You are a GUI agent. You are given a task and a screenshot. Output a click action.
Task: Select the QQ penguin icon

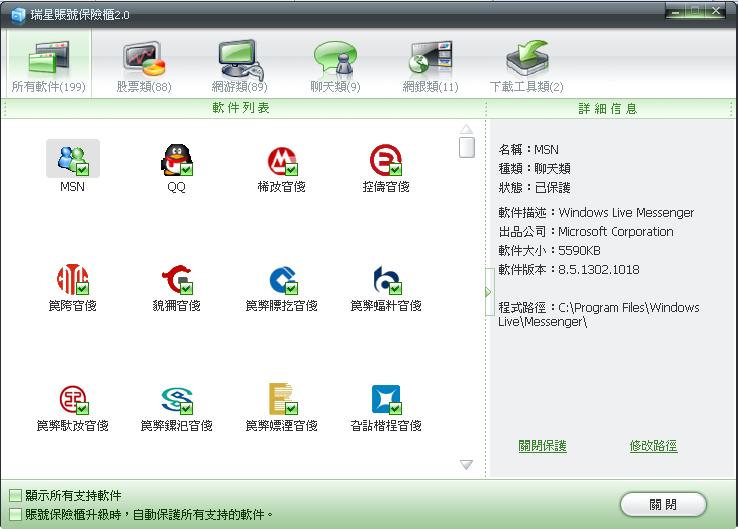(176, 160)
